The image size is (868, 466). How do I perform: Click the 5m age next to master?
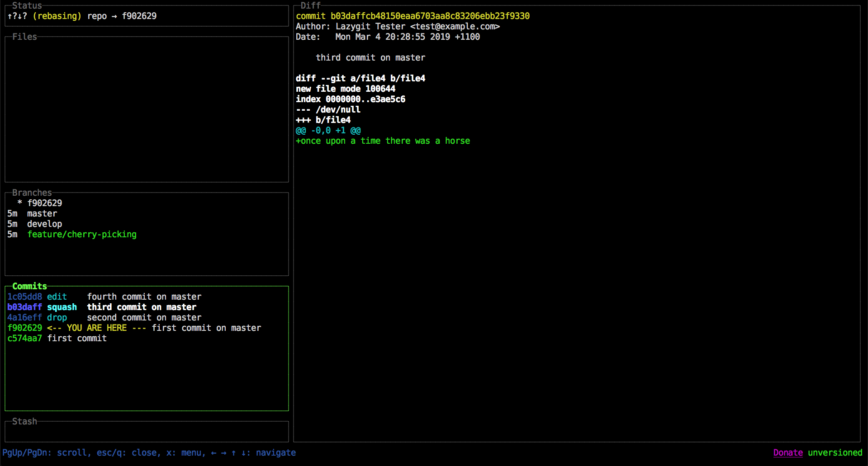(x=12, y=213)
